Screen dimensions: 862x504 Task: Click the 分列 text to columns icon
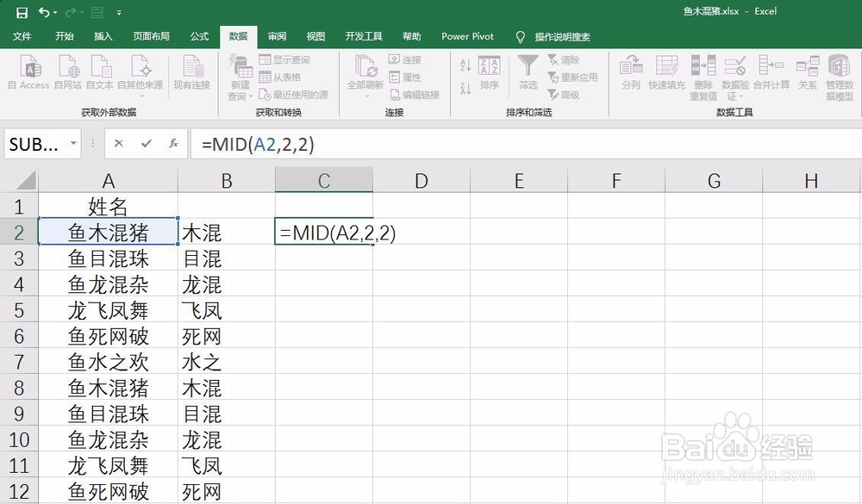[631, 72]
